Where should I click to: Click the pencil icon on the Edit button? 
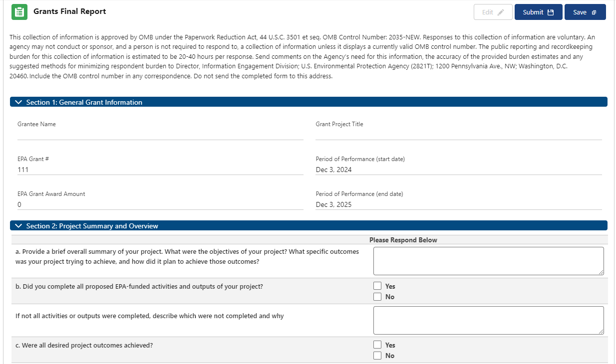(x=501, y=12)
